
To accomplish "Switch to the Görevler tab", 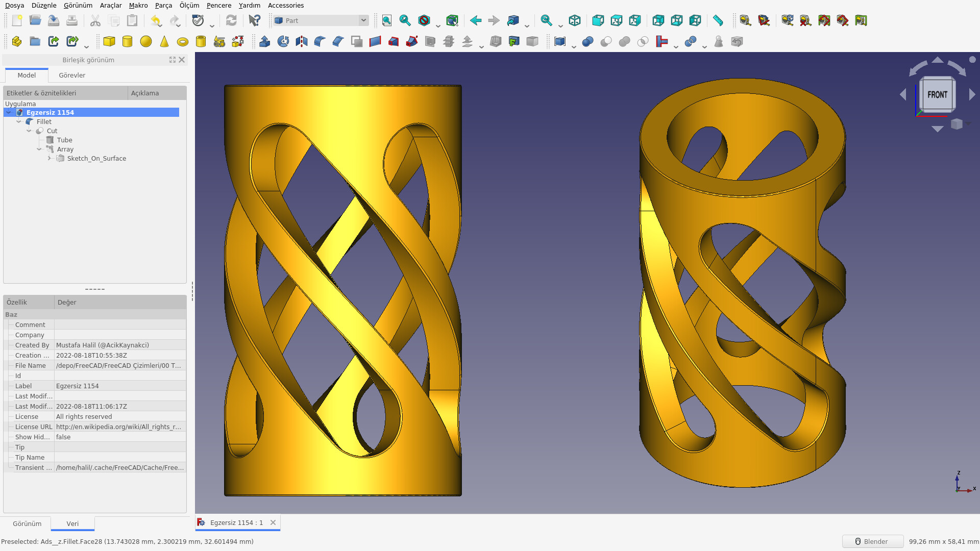I will coord(71,75).
